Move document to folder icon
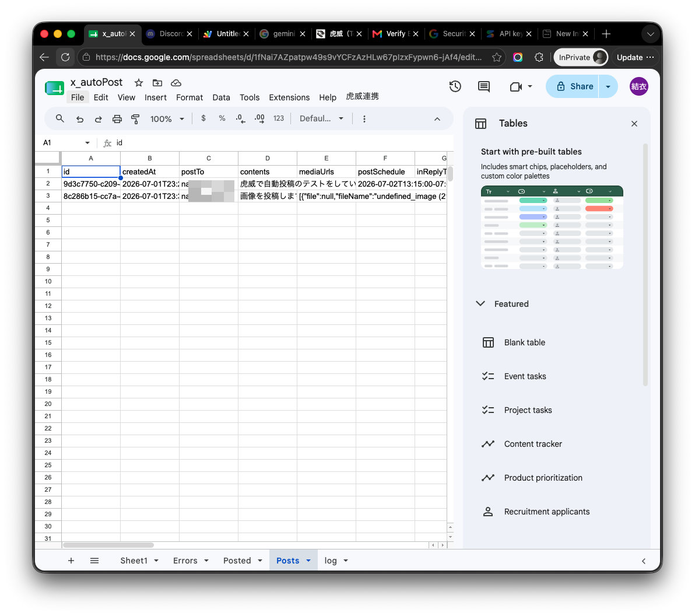The image size is (695, 616). 157,83
